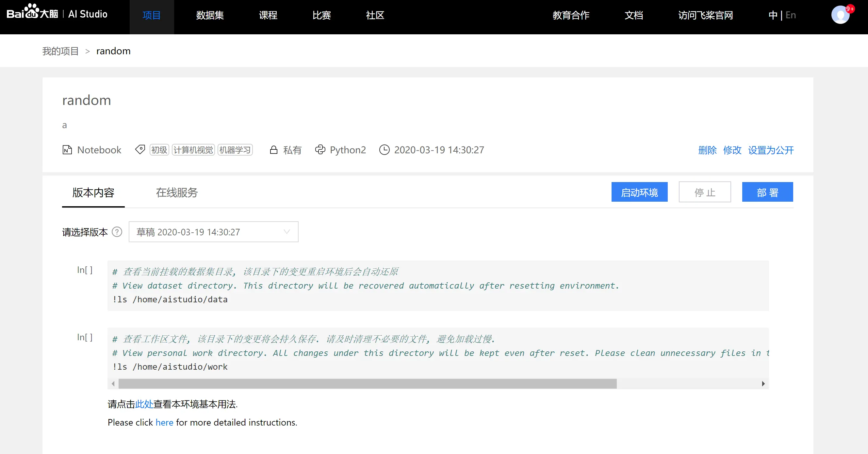Click the Python environment icon

tap(320, 150)
